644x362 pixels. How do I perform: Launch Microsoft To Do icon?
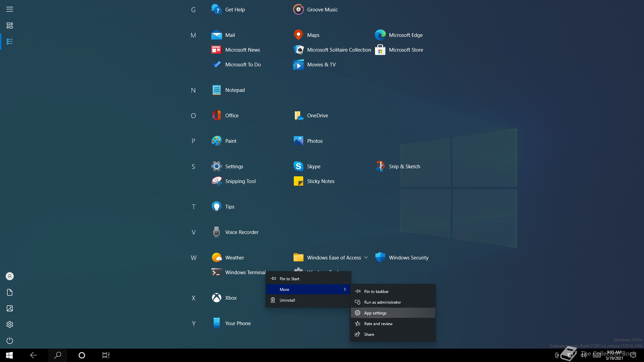click(216, 64)
